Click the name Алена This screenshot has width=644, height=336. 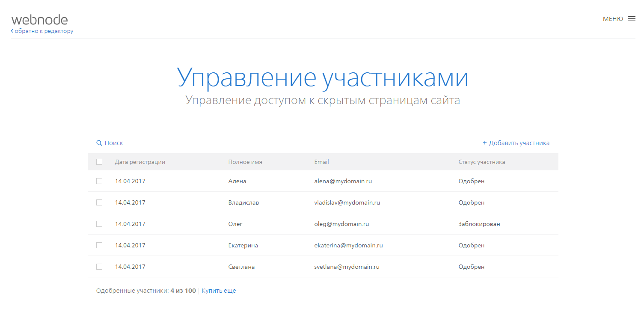237,181
